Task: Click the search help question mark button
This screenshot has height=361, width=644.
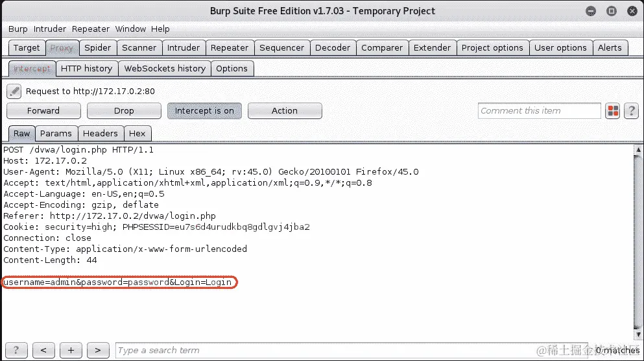Action: pyautogui.click(x=16, y=351)
